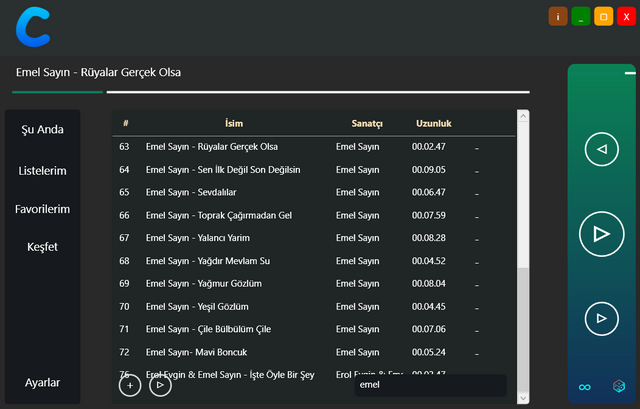Image resolution: width=640 pixels, height=409 pixels.
Task: Select track Emel Sayın - Yeşil Gözlüm
Action: [x=197, y=306]
